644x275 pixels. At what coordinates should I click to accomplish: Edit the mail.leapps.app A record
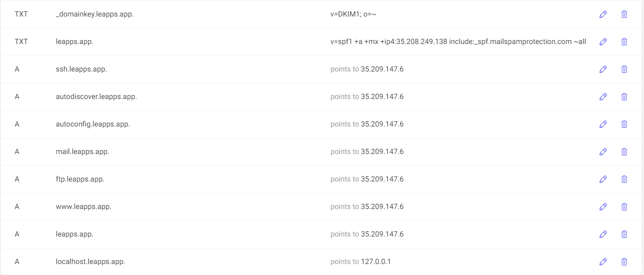tap(603, 152)
